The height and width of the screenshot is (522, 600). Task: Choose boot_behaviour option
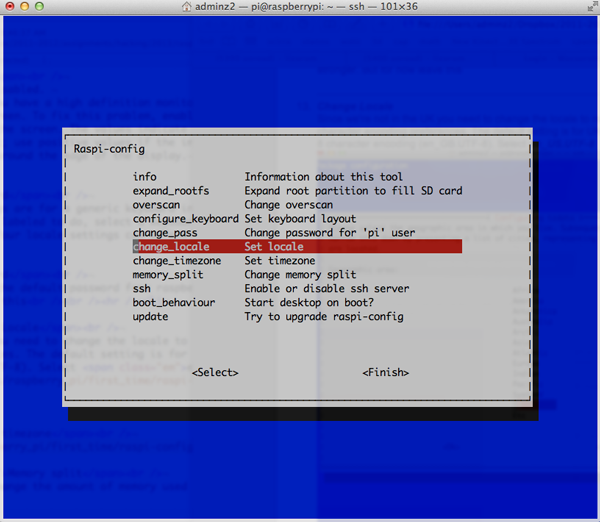click(x=174, y=303)
